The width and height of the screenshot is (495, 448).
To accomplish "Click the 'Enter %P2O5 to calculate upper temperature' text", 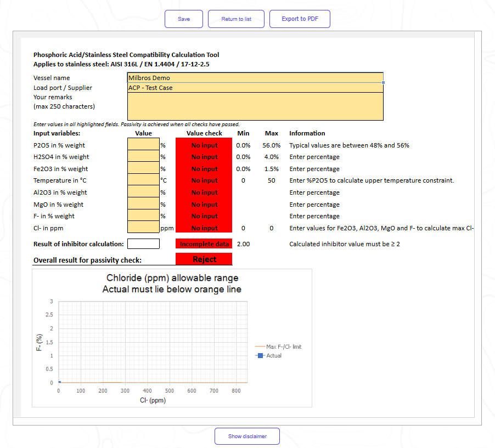I will (372, 180).
